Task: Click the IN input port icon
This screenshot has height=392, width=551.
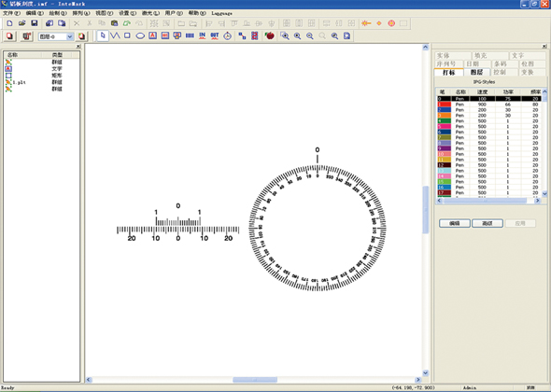Action: (202, 35)
